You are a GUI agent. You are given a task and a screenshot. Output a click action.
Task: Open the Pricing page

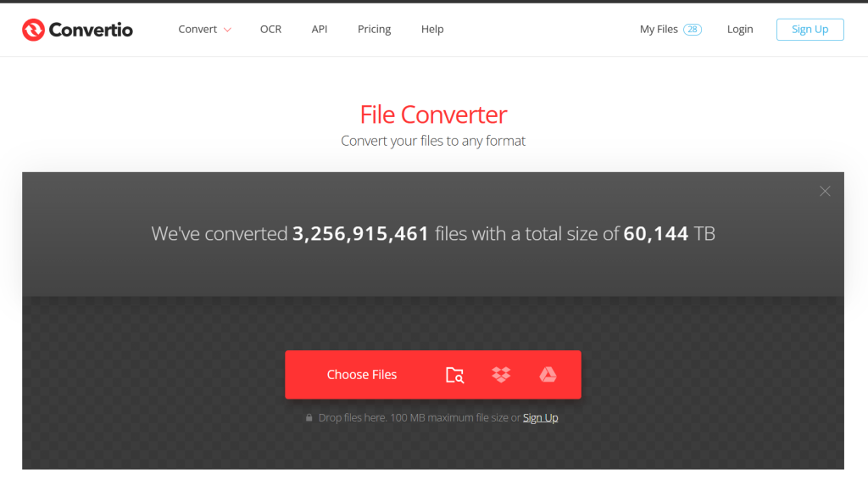374,30
